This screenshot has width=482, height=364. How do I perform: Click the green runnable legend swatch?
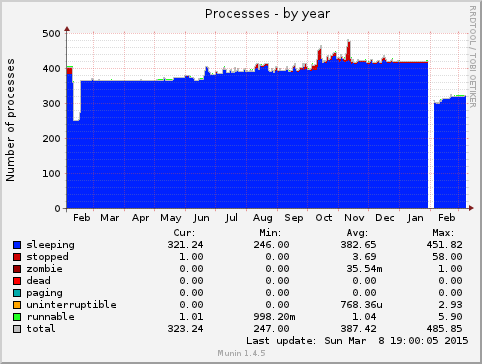(17, 317)
